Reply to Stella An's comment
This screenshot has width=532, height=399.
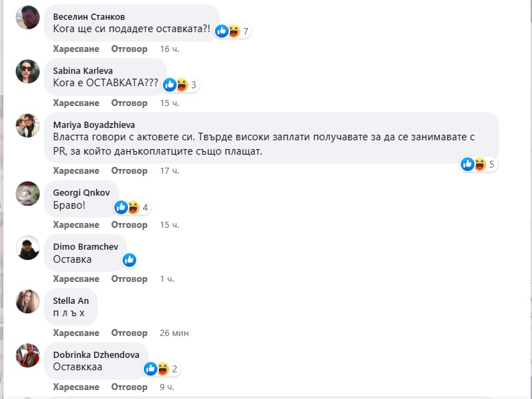pos(129,333)
